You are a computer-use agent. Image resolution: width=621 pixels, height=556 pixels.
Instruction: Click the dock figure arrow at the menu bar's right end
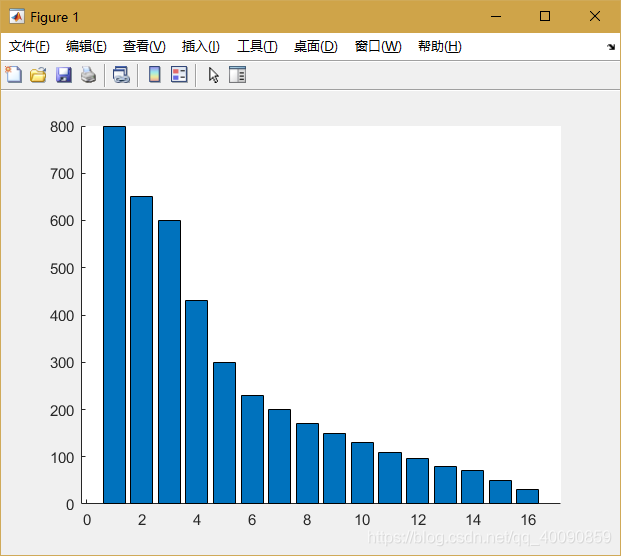point(611,47)
